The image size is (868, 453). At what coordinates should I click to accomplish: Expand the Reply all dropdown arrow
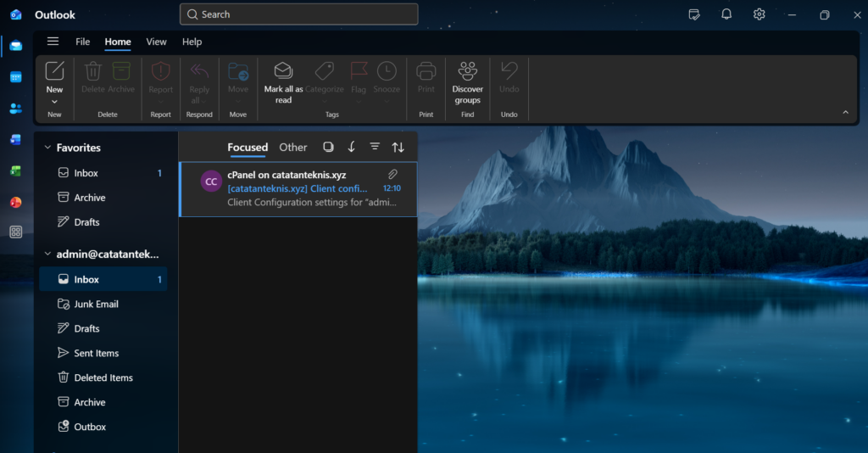click(x=204, y=101)
